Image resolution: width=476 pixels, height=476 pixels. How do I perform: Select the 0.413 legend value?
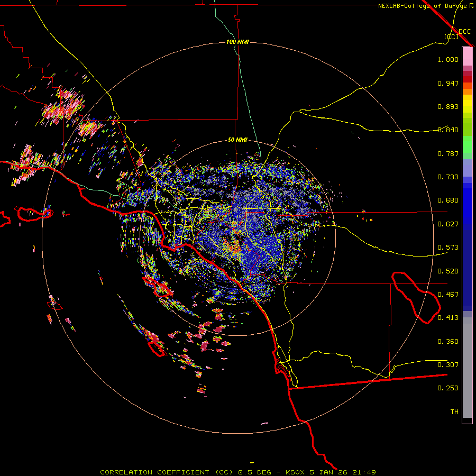click(x=448, y=318)
